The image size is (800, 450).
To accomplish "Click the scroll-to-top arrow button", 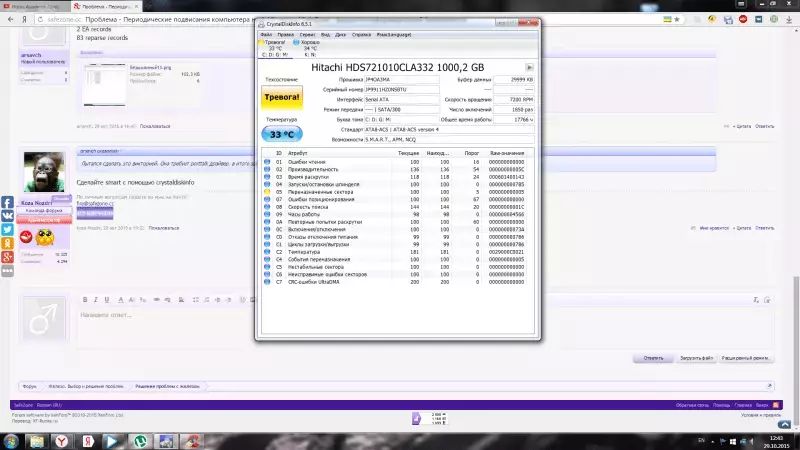I will [784, 424].
